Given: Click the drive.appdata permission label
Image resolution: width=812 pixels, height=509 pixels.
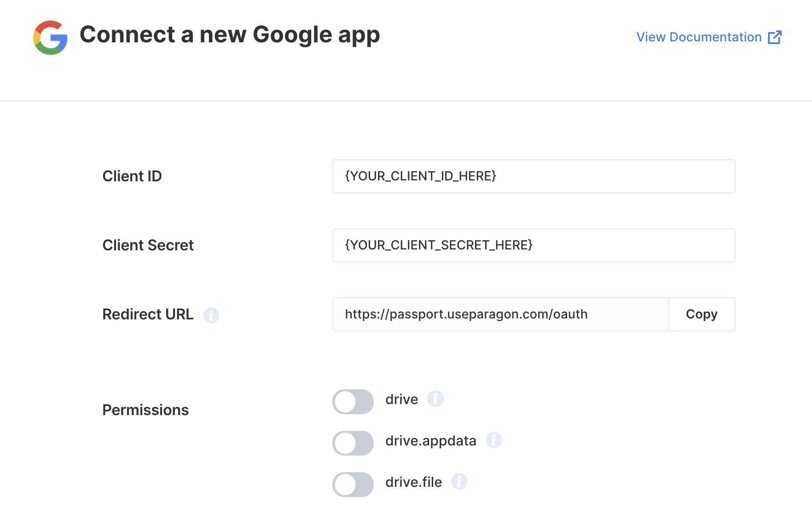Looking at the screenshot, I should [x=431, y=441].
